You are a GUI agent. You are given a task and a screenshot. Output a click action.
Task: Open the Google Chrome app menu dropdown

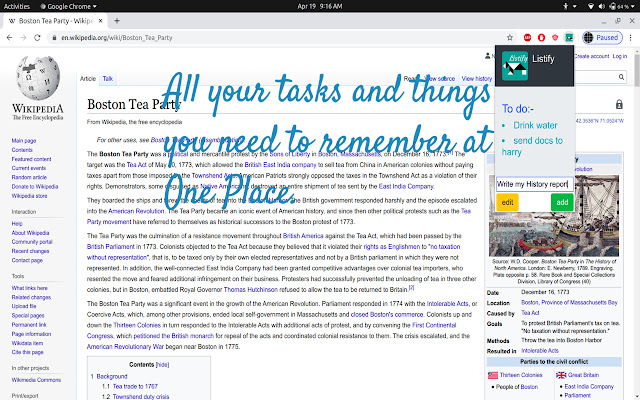click(x=69, y=6)
